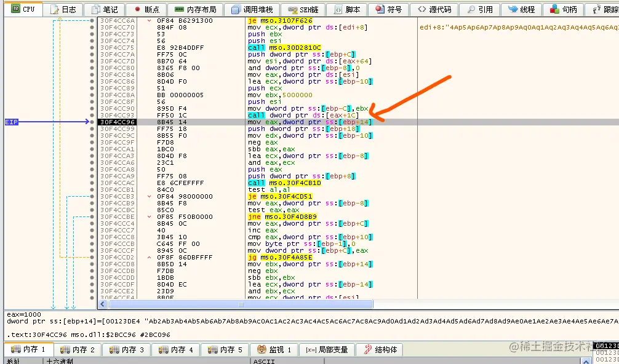Toggle breakpoint dot at address 30F4CCD2
The image size is (619, 364).
(92, 257)
